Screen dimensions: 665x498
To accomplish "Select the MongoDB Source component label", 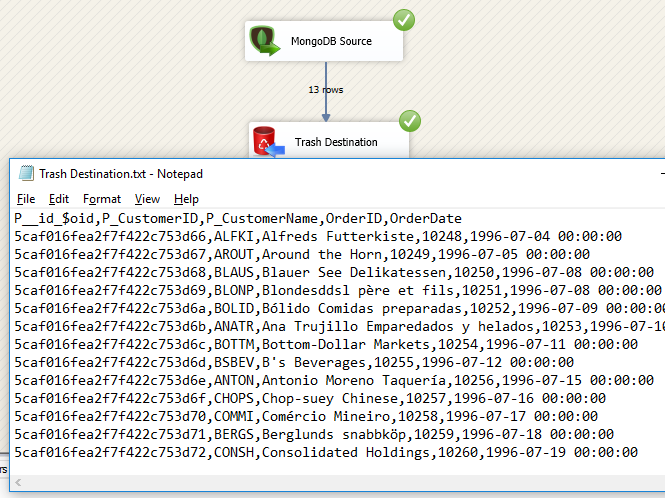I will coord(331,41).
